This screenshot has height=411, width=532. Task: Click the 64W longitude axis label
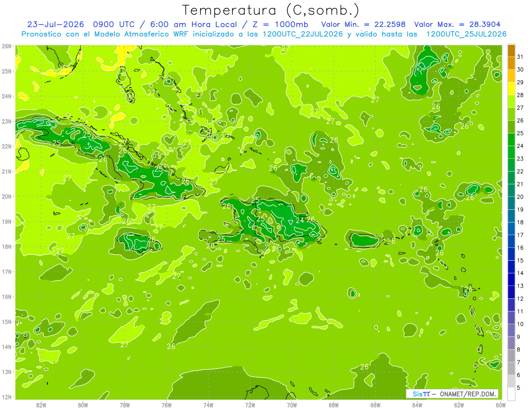coord(417,404)
